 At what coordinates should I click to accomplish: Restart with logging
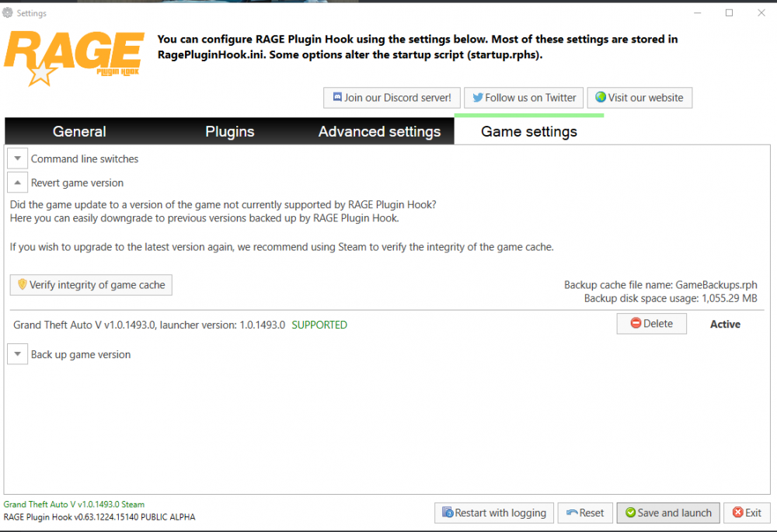[494, 513]
